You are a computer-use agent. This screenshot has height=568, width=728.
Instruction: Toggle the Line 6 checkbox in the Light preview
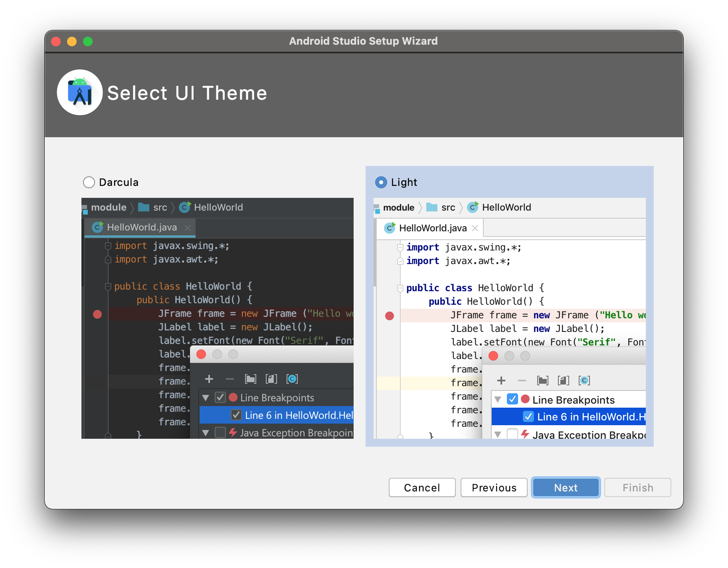point(528,416)
